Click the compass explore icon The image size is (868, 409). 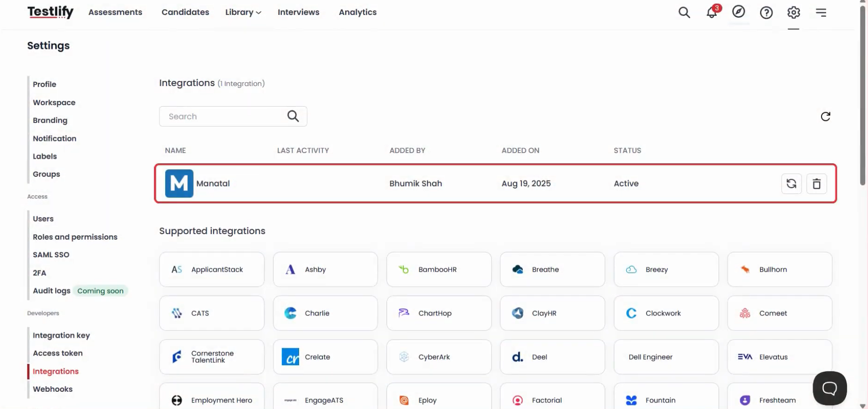(739, 12)
